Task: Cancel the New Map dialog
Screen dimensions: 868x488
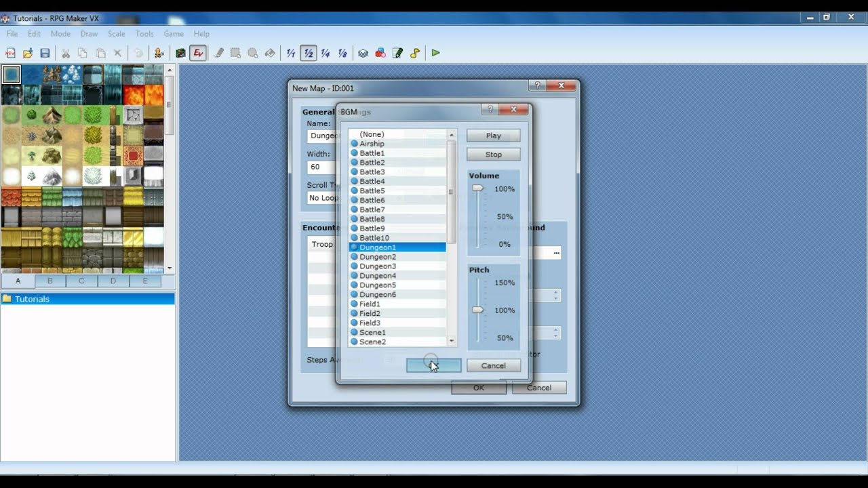Action: 539,388
